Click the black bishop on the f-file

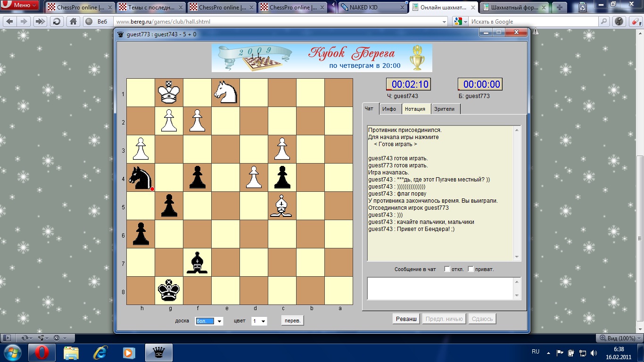(197, 263)
